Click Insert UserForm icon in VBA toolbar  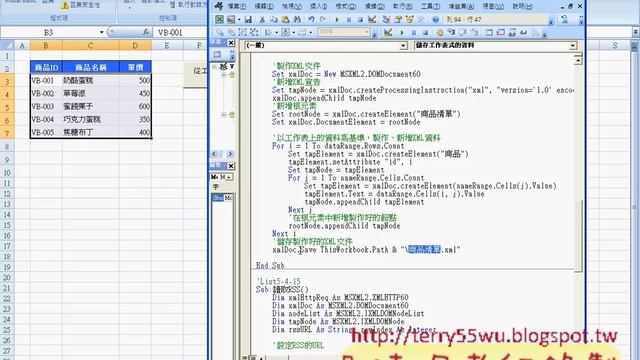click(x=231, y=19)
